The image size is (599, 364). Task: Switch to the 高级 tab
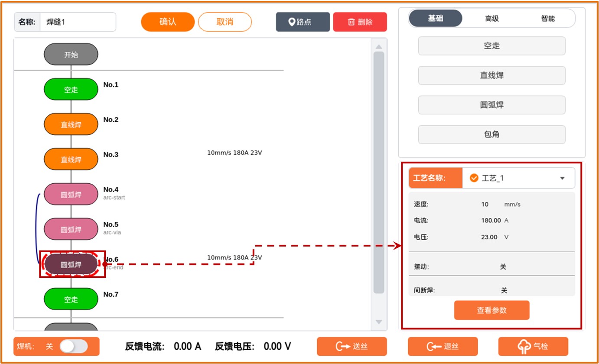pyautogui.click(x=492, y=19)
